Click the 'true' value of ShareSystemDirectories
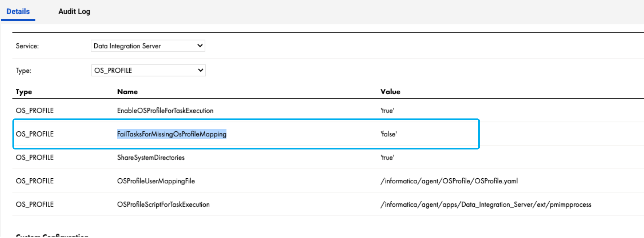The image size is (644, 238). click(387, 158)
